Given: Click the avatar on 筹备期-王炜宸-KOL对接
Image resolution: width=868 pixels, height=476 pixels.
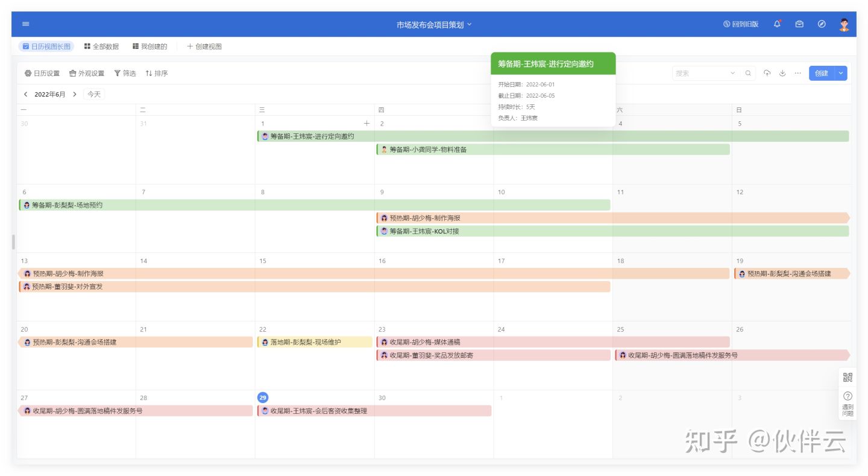Looking at the screenshot, I should tap(384, 231).
